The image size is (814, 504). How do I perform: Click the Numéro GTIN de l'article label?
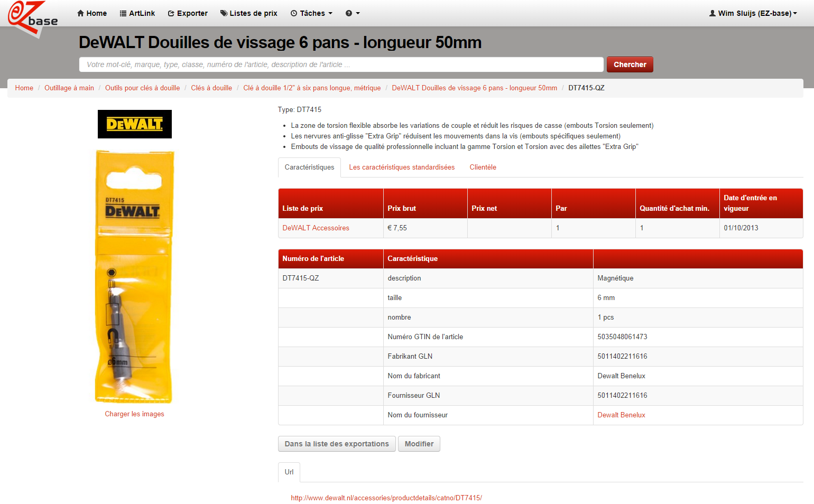pos(425,337)
